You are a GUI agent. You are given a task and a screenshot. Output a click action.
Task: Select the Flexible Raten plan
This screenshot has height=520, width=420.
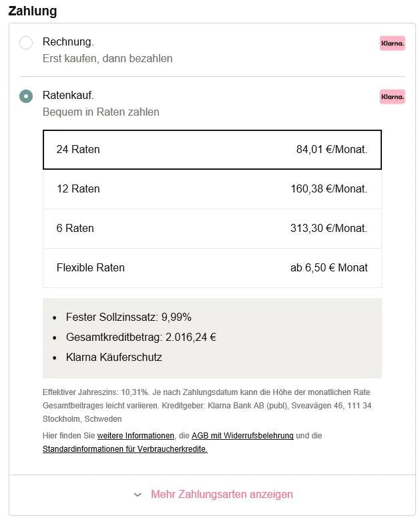tap(212, 268)
